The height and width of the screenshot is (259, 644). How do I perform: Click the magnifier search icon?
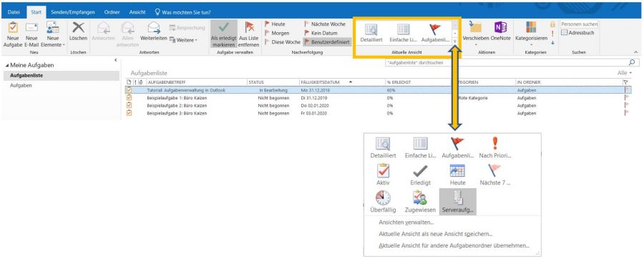coord(632,63)
